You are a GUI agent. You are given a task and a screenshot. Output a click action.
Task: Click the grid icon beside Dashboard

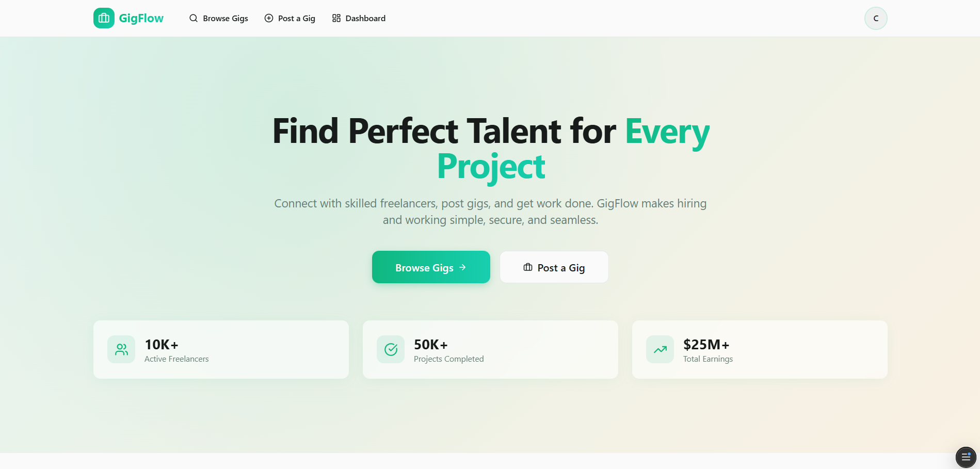(x=335, y=18)
